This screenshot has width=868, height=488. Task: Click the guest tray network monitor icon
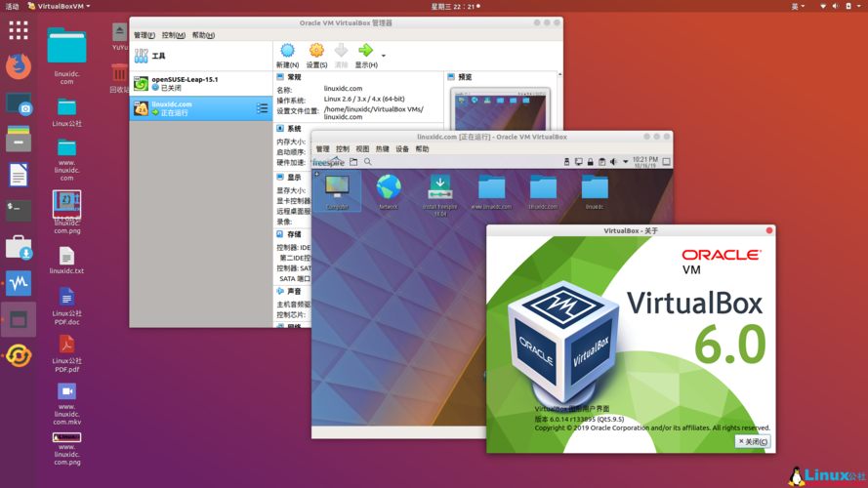(578, 162)
